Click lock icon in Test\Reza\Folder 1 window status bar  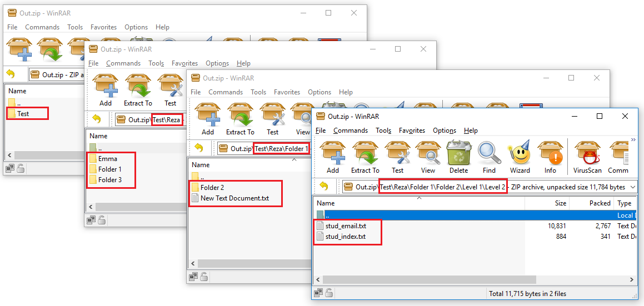click(x=203, y=277)
